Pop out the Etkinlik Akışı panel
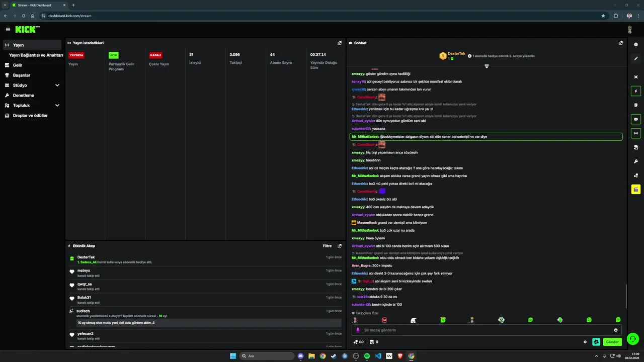This screenshot has height=362, width=644. [x=340, y=246]
